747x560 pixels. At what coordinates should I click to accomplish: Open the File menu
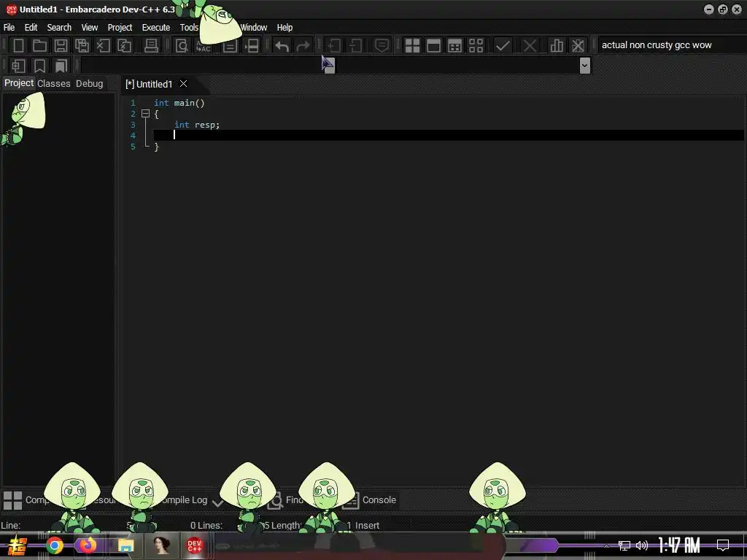click(x=9, y=27)
